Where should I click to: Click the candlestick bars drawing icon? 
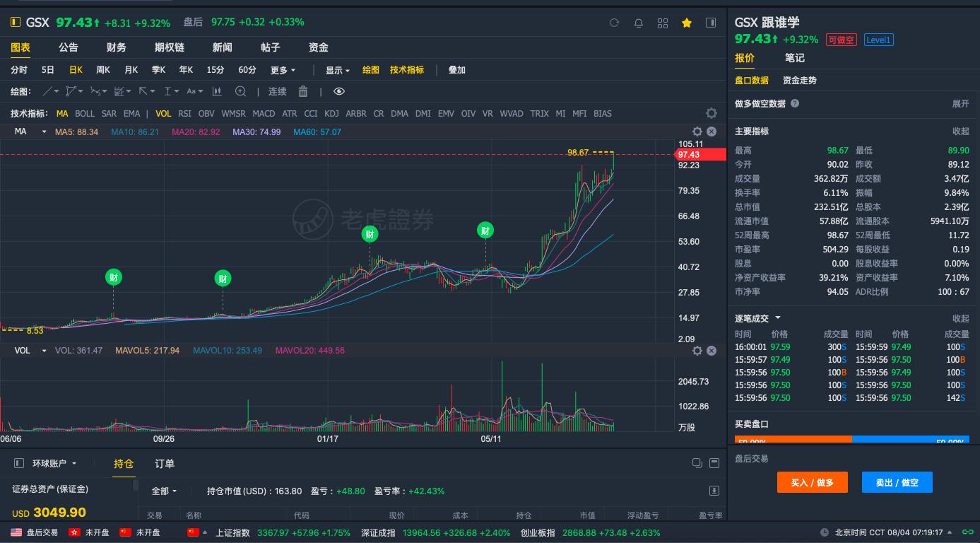coord(218,91)
